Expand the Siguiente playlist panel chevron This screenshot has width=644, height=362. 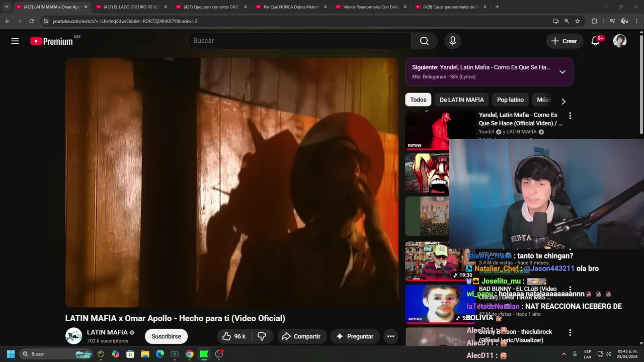[x=562, y=72]
